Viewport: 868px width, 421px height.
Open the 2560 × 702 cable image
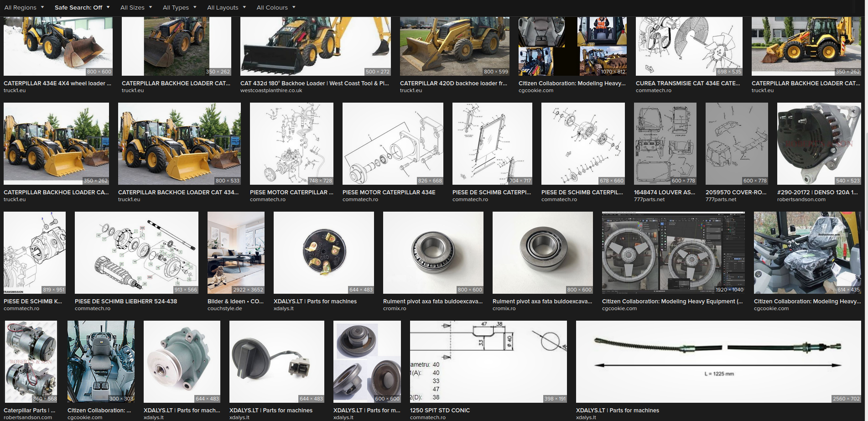tap(718, 362)
